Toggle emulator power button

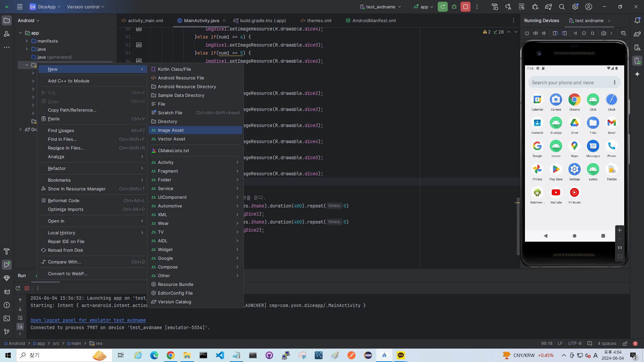coord(527,33)
